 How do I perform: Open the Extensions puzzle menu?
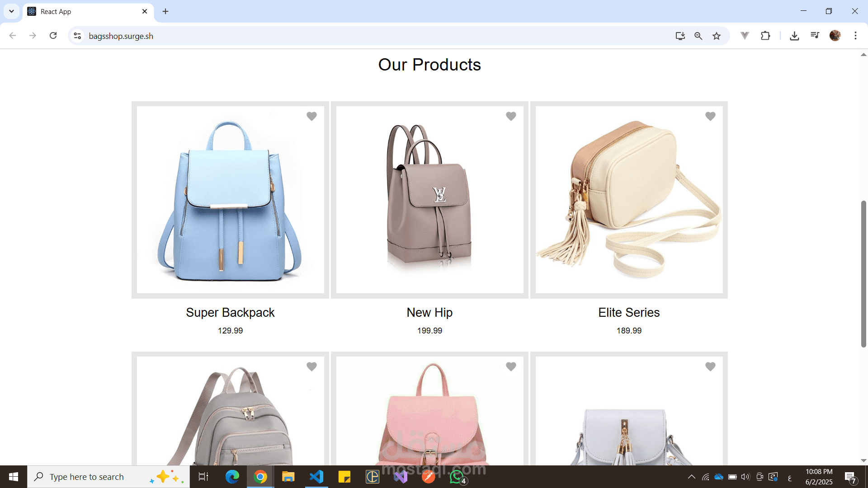pos(765,35)
